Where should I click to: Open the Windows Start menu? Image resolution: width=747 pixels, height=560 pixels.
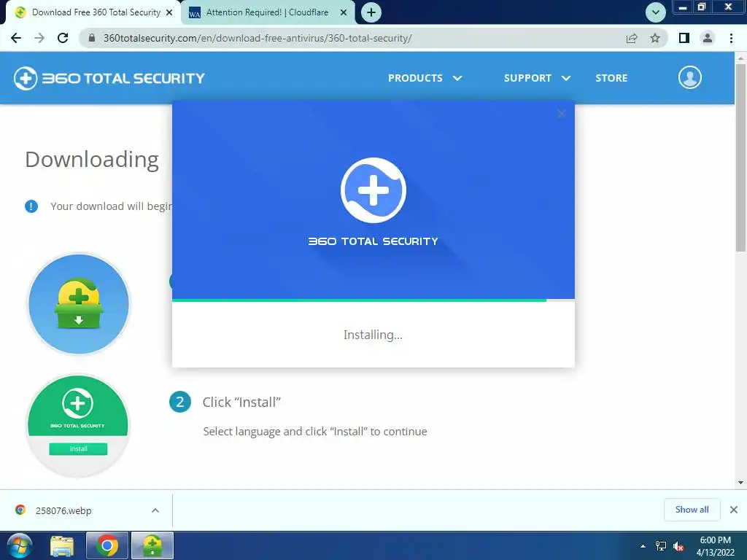20,545
